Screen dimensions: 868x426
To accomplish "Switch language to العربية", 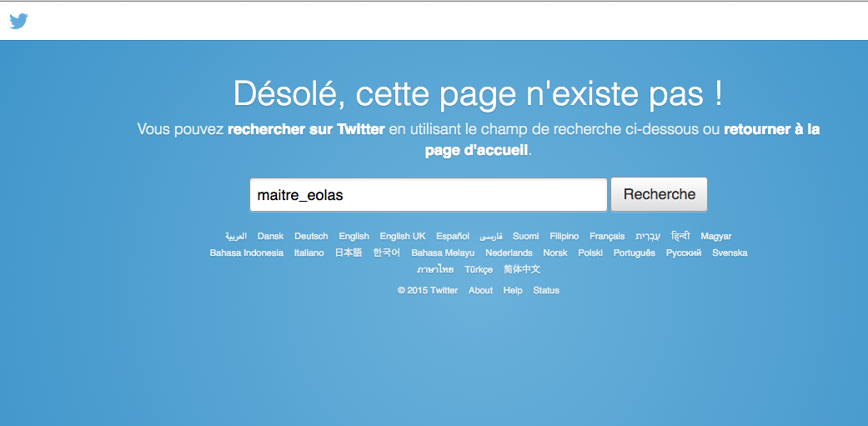I will pyautogui.click(x=236, y=236).
